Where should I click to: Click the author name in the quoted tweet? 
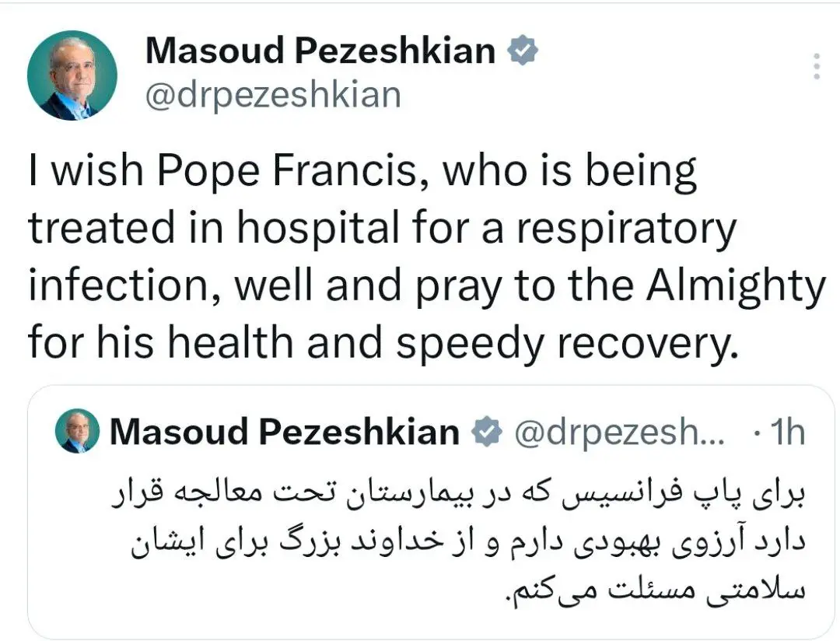pos(284,433)
